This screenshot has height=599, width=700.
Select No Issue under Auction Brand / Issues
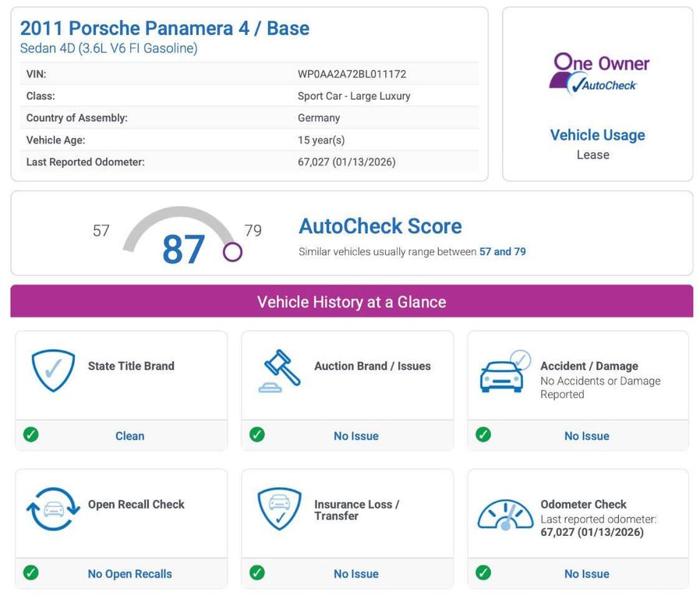coord(355,436)
